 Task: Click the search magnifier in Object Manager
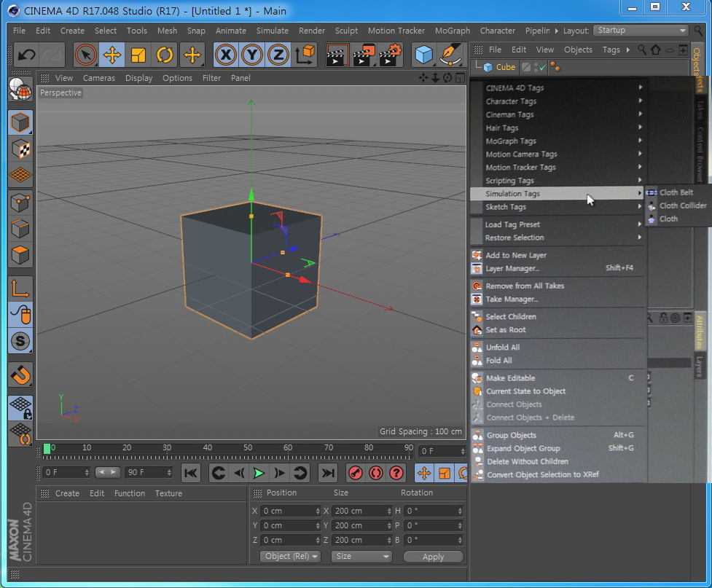[642, 50]
